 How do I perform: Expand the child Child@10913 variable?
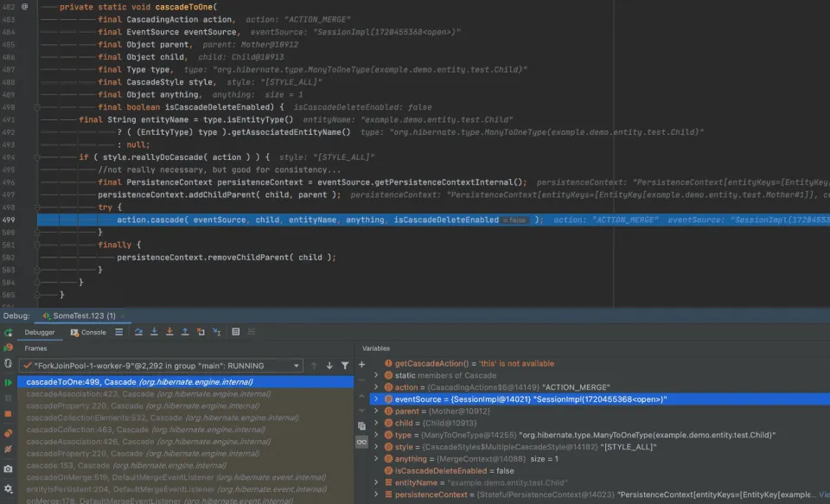[x=376, y=423]
